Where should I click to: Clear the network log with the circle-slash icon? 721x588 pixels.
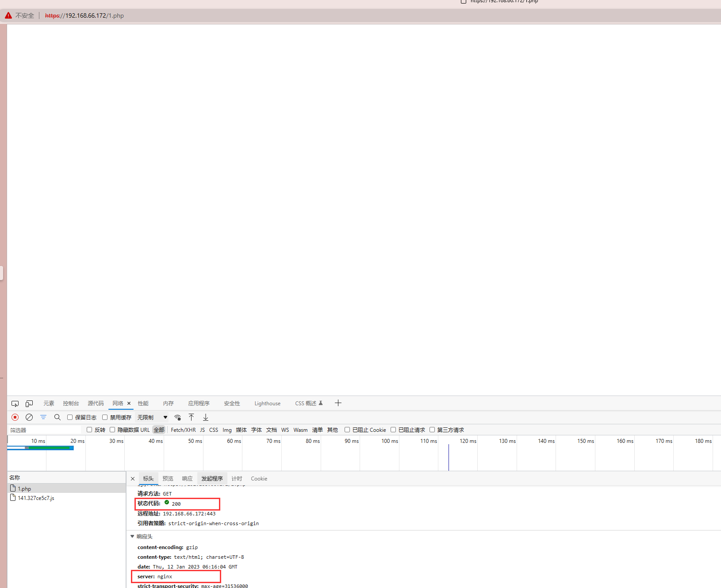pyautogui.click(x=29, y=417)
